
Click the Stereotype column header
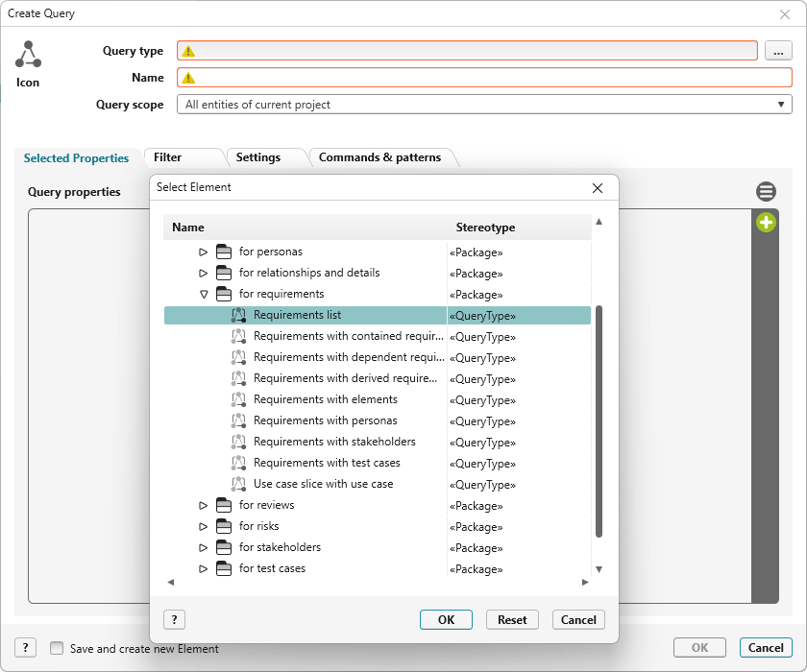point(520,228)
